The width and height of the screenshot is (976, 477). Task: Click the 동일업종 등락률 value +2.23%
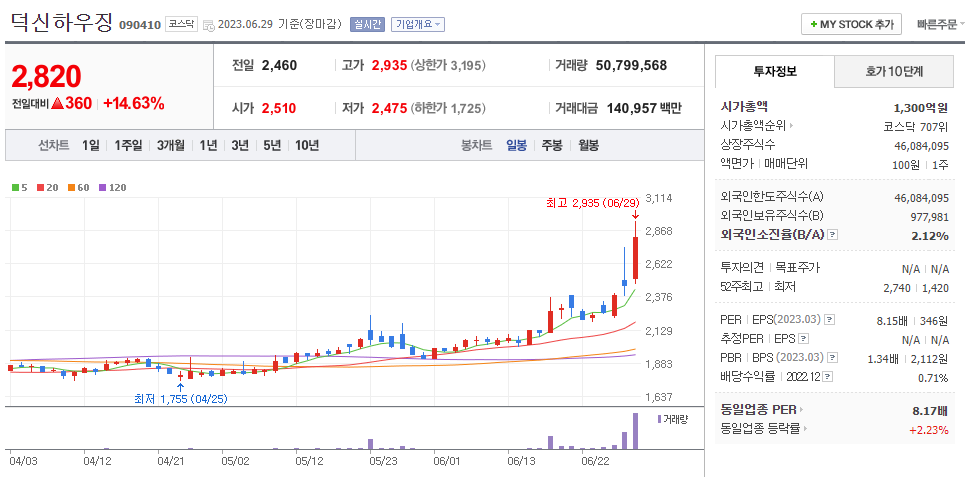pyautogui.click(x=929, y=429)
